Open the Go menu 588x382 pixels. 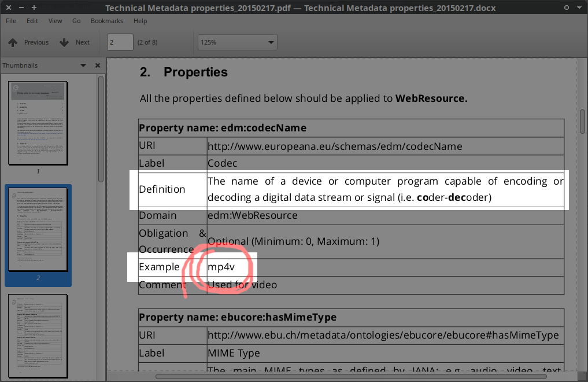[x=76, y=21]
